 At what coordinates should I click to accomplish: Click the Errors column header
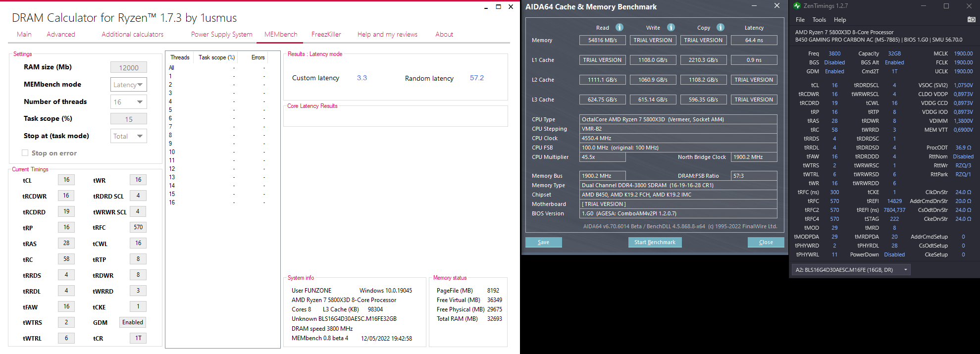pos(258,57)
